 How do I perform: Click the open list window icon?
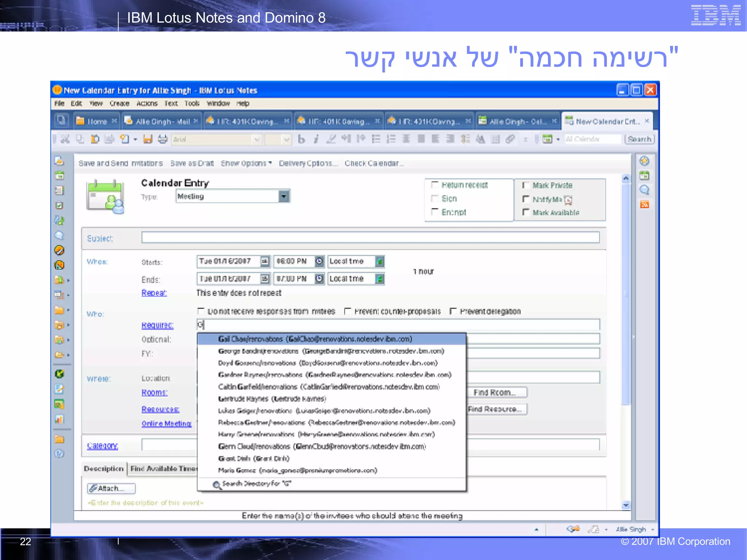pos(61,120)
